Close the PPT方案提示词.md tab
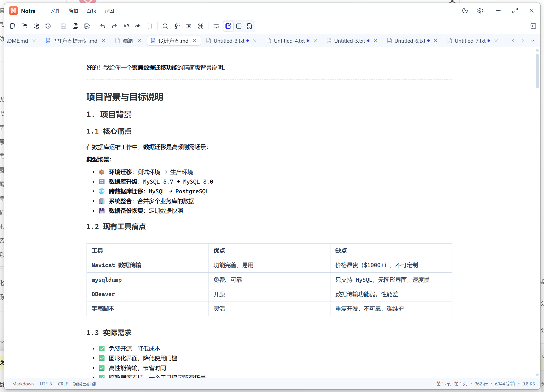The image size is (544, 392). pos(103,41)
